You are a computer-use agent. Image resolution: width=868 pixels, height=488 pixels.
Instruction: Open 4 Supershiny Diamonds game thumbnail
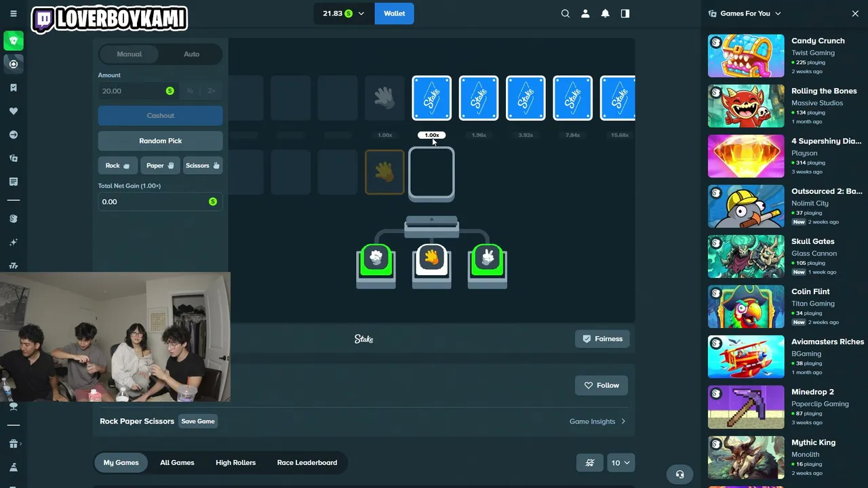pos(746,157)
